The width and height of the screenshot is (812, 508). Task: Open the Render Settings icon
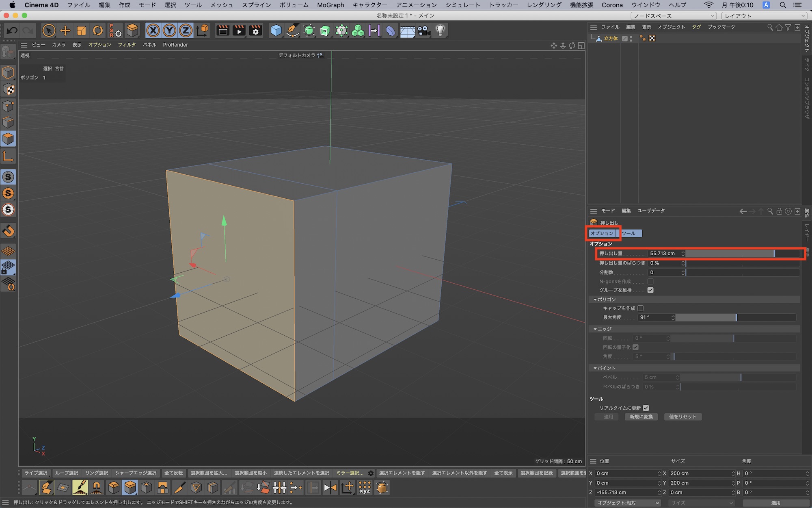(x=255, y=30)
